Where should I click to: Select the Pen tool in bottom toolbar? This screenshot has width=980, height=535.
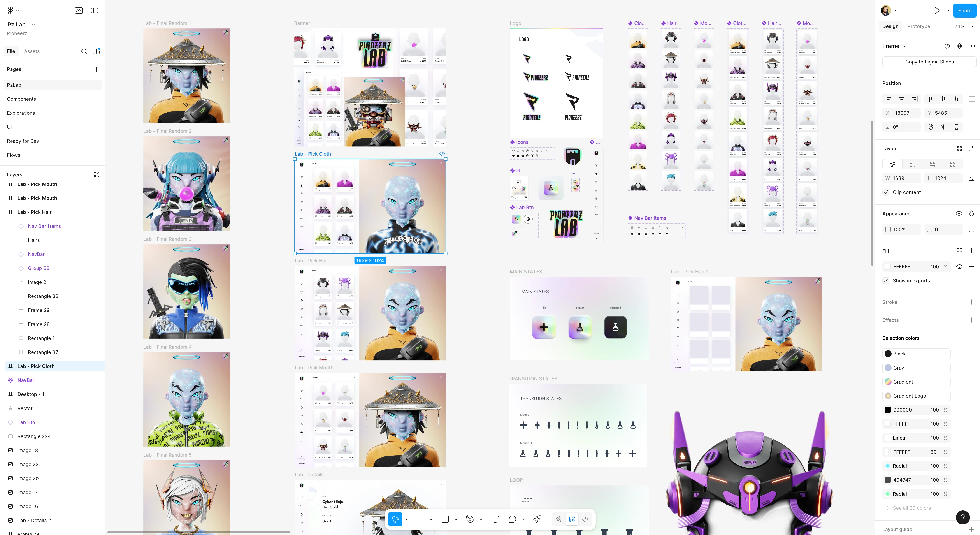[x=470, y=519]
